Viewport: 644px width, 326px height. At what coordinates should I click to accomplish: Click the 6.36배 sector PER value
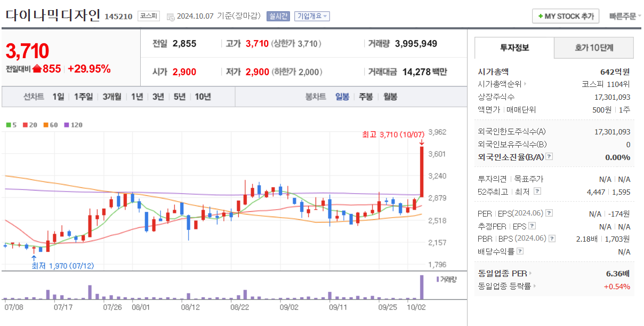pyautogui.click(x=618, y=273)
